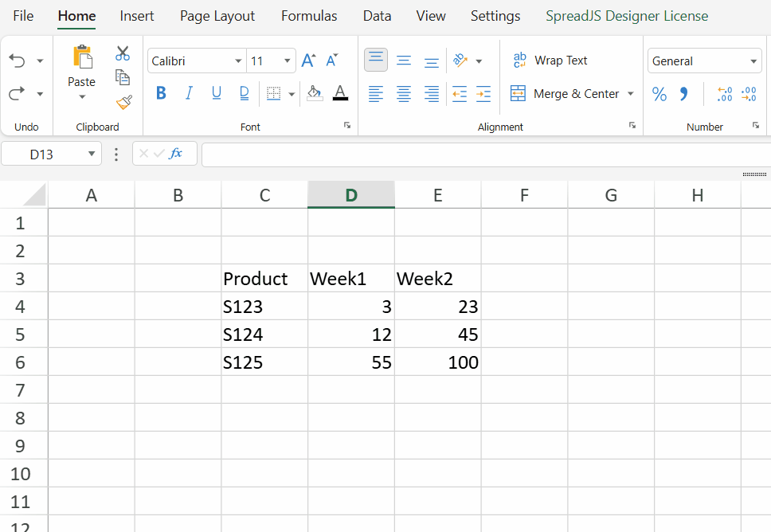Apply the font color A icon
The width and height of the screenshot is (771, 532).
pyautogui.click(x=340, y=93)
